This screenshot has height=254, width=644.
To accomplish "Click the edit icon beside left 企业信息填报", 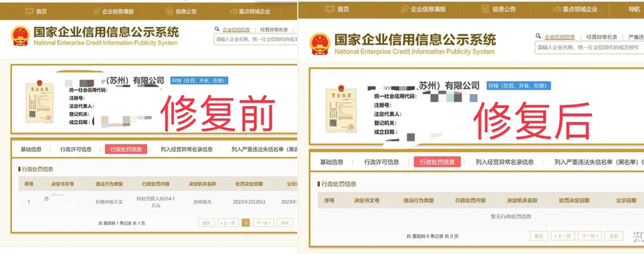I will coord(97,11).
